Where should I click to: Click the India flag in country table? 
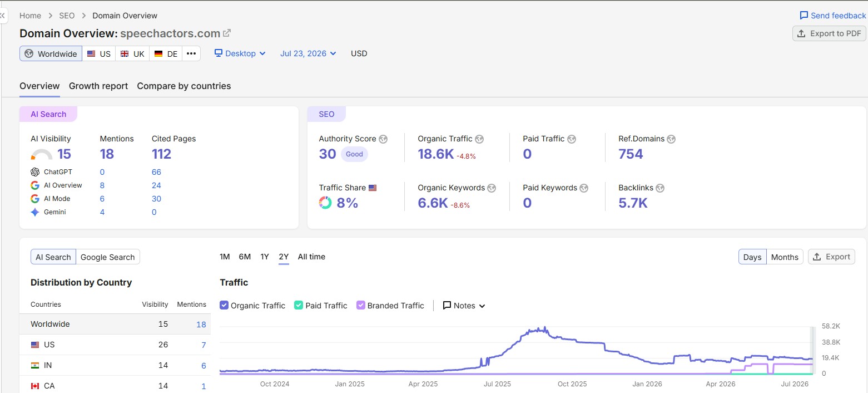(35, 365)
